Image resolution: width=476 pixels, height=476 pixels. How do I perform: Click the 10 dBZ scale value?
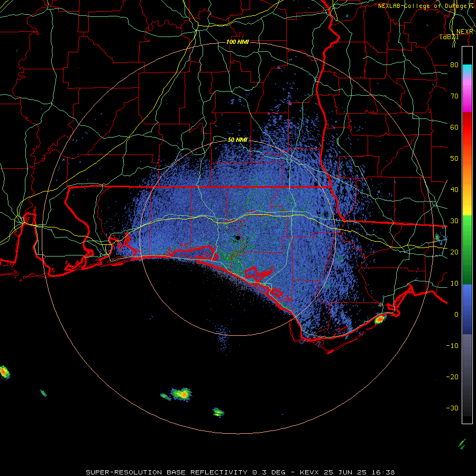click(454, 283)
